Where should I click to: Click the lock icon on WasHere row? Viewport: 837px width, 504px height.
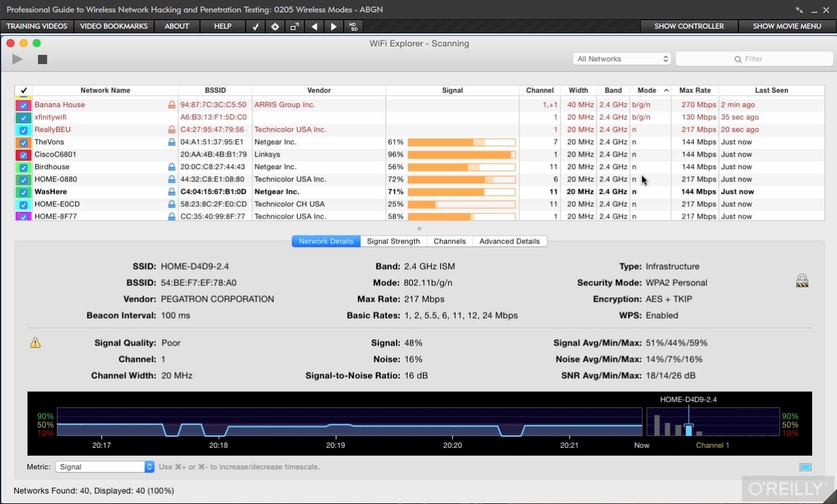tap(172, 191)
